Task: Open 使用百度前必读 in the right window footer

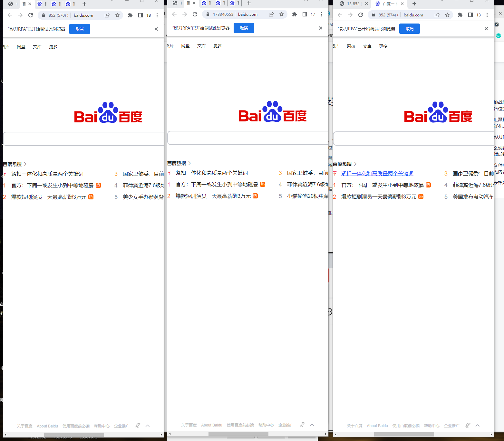Action: click(406, 426)
